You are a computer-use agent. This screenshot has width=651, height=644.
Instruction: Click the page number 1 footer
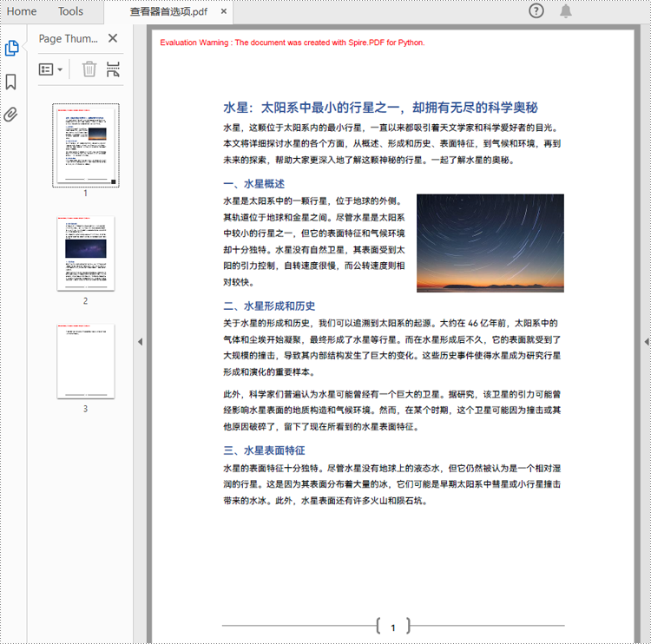click(x=392, y=628)
